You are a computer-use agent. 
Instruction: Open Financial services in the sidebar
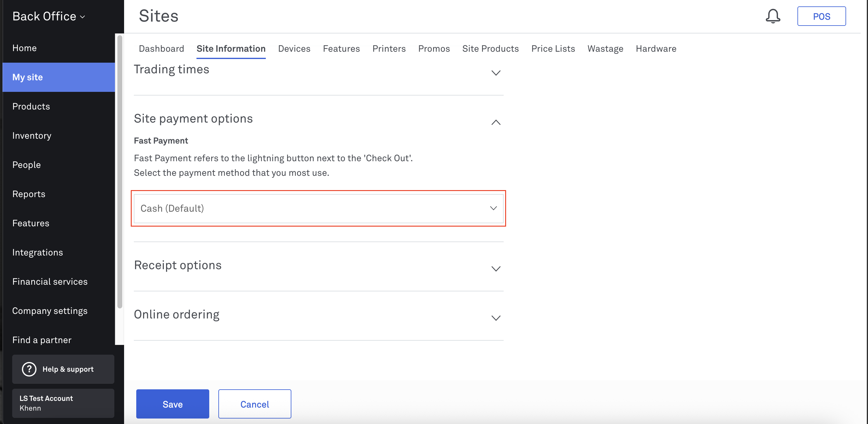(59, 281)
